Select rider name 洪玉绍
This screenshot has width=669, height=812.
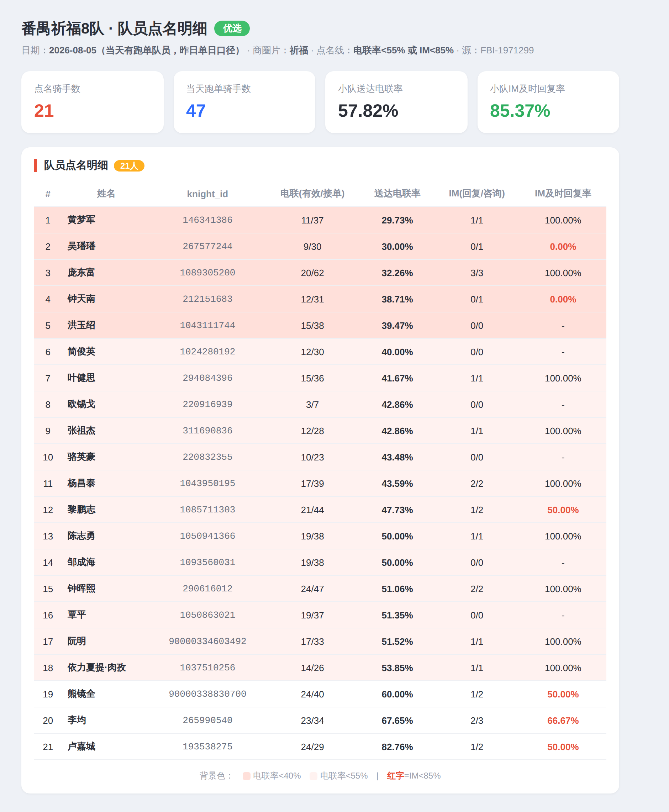tap(81, 325)
